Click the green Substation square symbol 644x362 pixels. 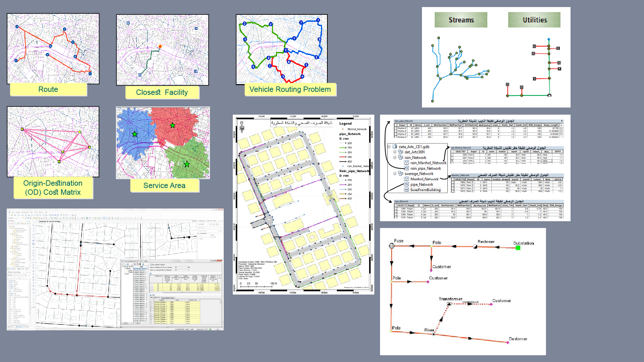coord(518,248)
